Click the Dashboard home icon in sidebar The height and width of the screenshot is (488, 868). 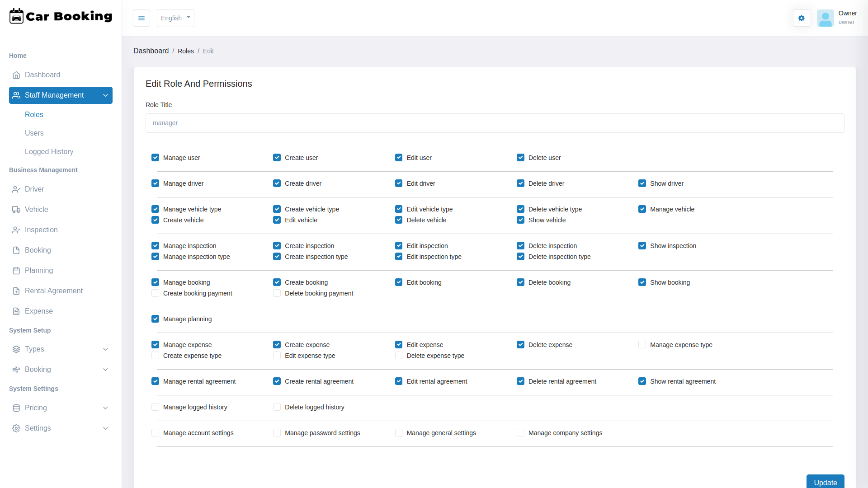pos(16,75)
